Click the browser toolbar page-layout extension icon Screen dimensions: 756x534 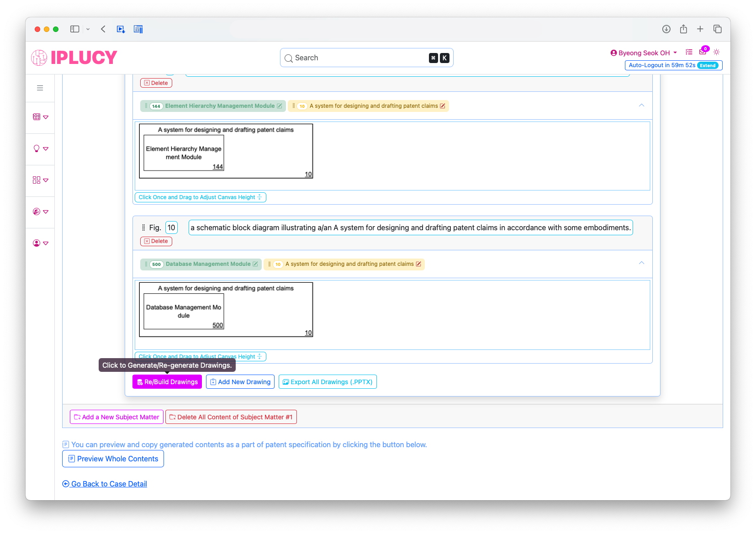coord(138,29)
